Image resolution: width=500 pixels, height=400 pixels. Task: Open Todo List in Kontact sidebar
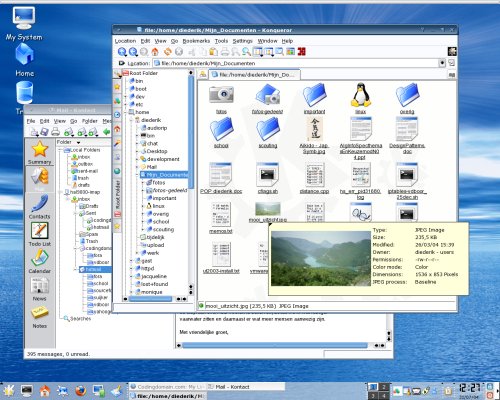pyautogui.click(x=39, y=234)
